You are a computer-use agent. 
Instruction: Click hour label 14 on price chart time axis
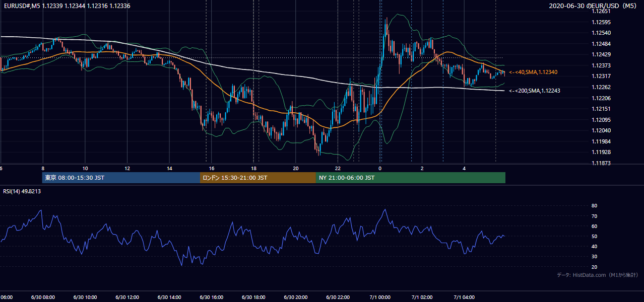point(170,168)
